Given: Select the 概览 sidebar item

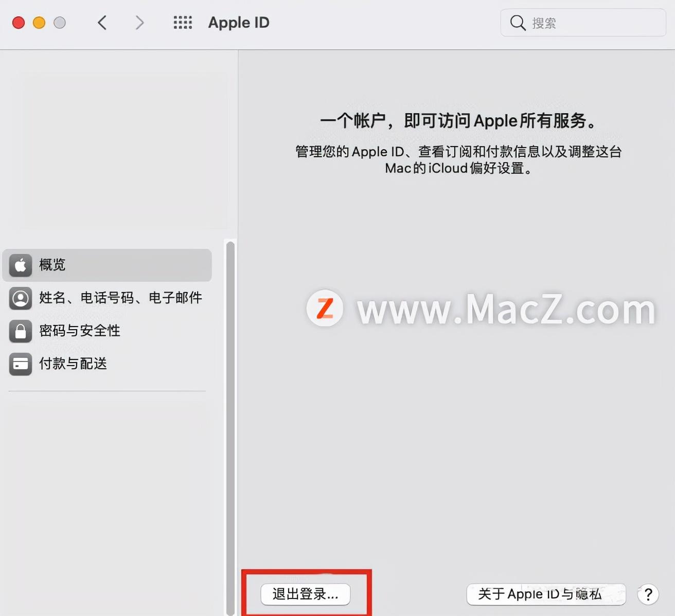Looking at the screenshot, I should click(107, 265).
